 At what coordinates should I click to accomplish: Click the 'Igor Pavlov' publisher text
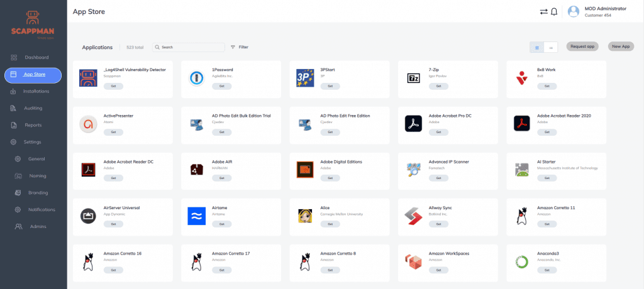[x=437, y=77]
